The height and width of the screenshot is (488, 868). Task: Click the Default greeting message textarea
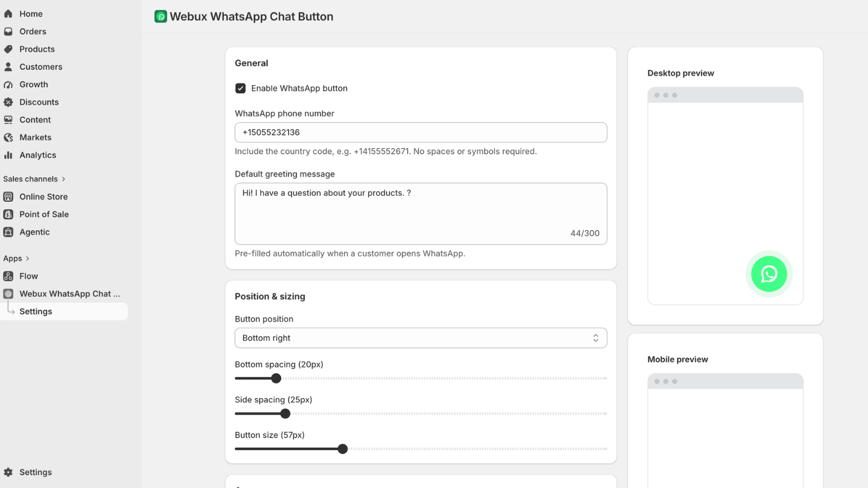point(421,214)
